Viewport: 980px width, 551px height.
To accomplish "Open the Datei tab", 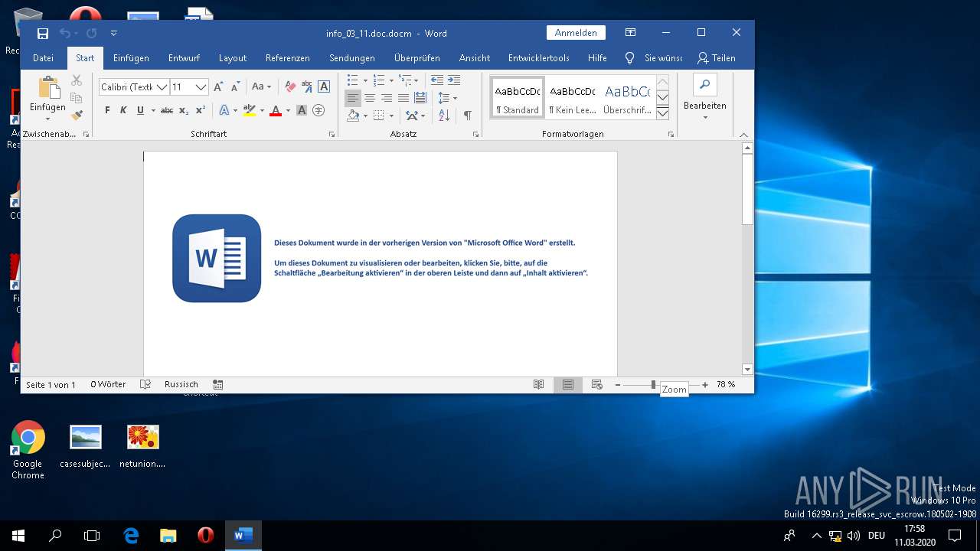I will click(43, 58).
